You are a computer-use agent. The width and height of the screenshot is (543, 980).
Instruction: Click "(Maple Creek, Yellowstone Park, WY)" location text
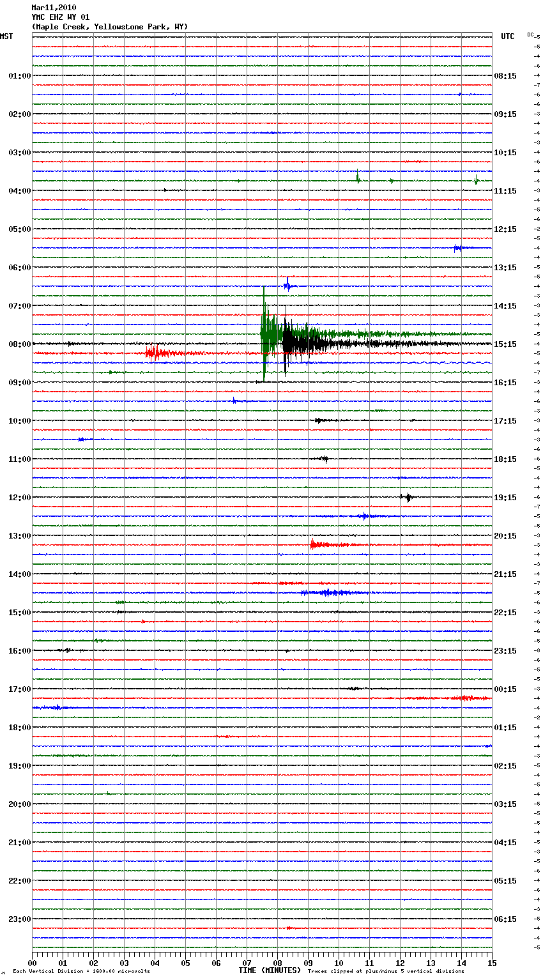[x=110, y=27]
